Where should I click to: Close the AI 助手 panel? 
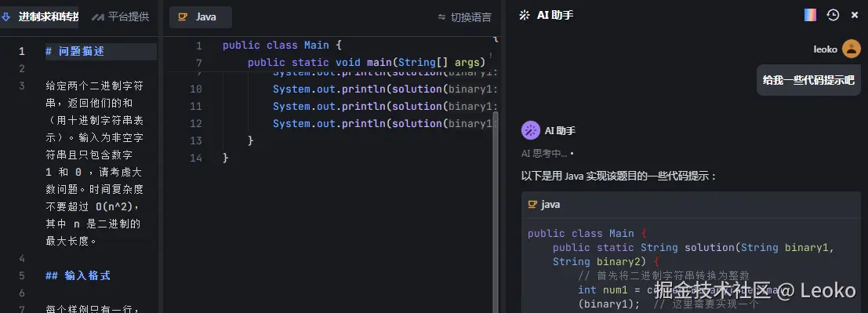(855, 15)
